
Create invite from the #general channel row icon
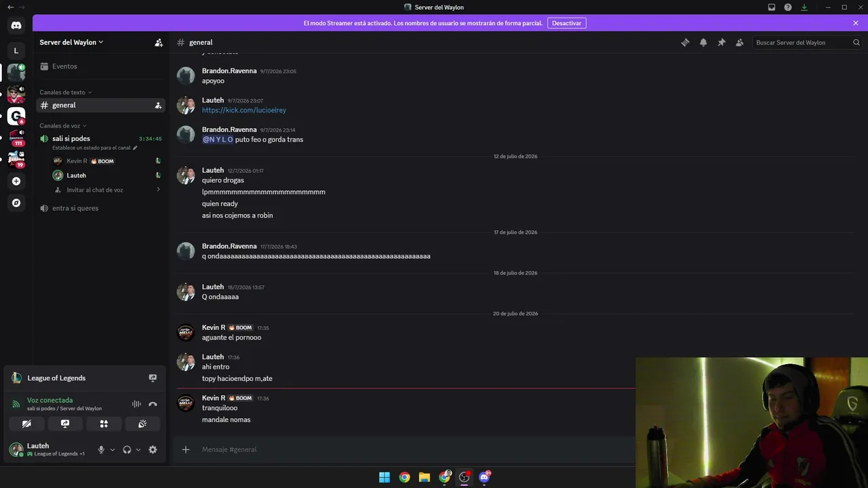tap(158, 105)
